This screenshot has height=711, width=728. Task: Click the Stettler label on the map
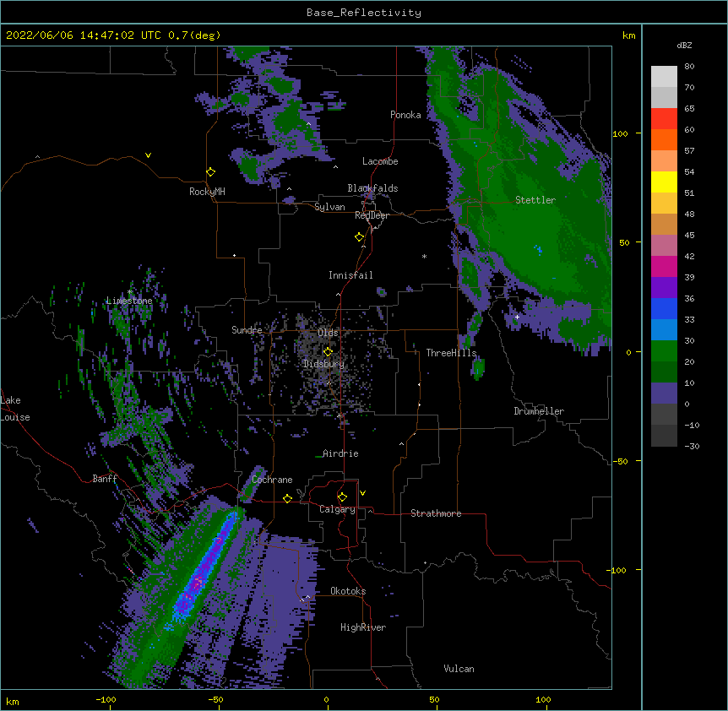(535, 200)
